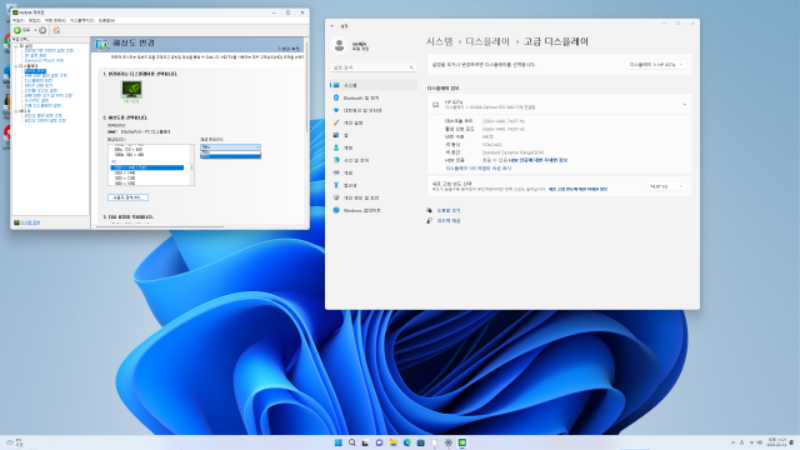Screen dimensions: 800x450
Task: Click 디스플레이 in Settings breadcrumb
Action: coord(487,42)
